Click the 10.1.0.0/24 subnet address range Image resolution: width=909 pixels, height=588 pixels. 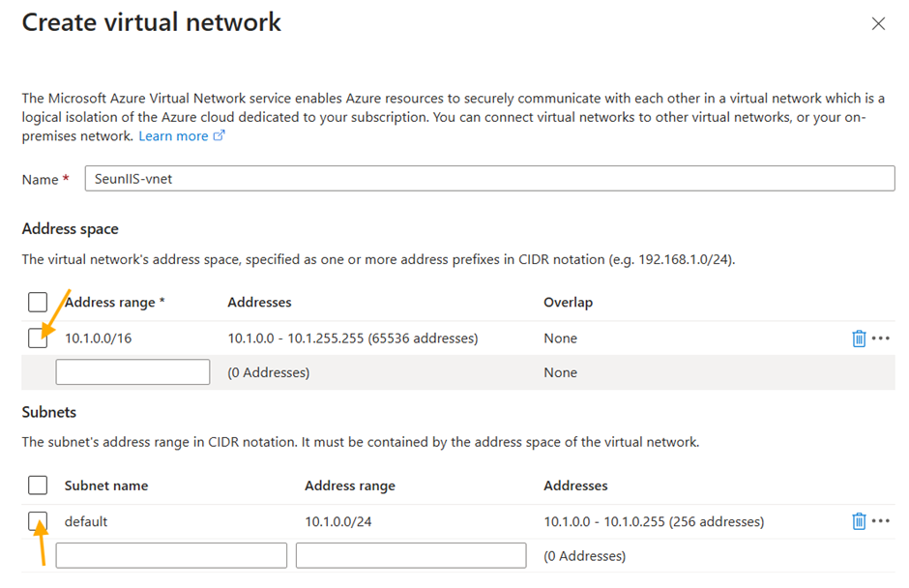point(337,521)
